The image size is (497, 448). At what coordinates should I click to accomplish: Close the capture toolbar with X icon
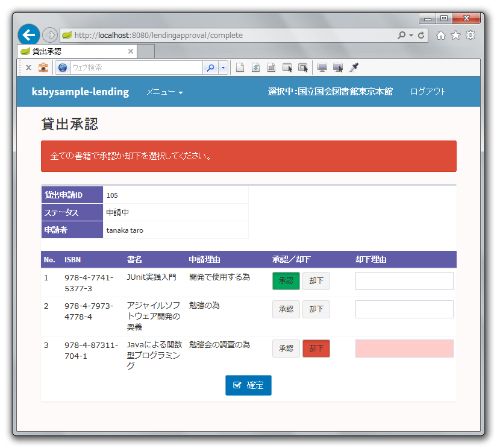click(28, 68)
